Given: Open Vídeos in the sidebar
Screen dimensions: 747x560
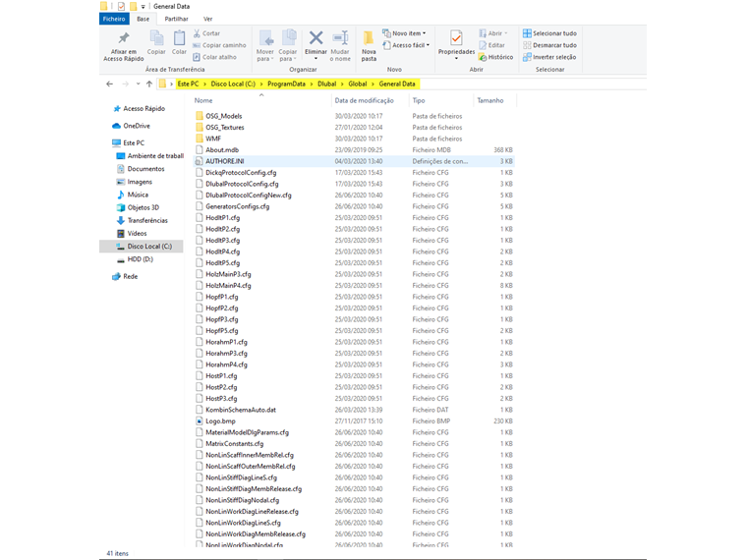Looking at the screenshot, I should [x=132, y=233].
